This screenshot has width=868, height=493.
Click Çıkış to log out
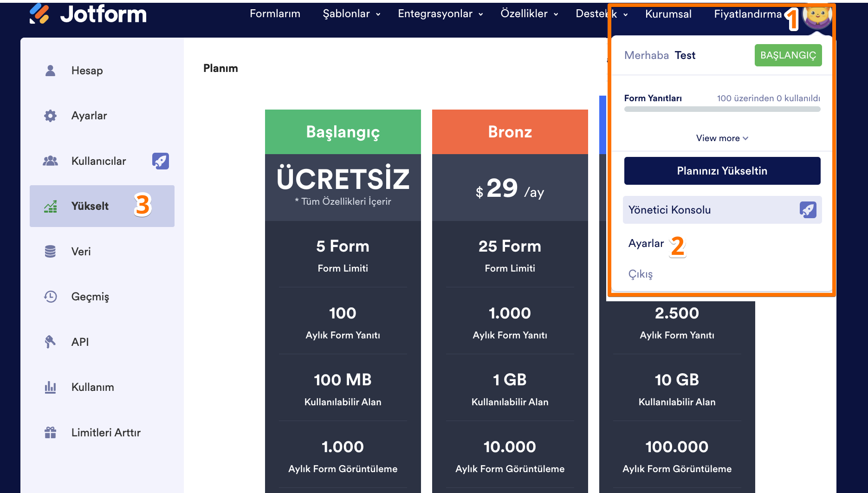641,274
